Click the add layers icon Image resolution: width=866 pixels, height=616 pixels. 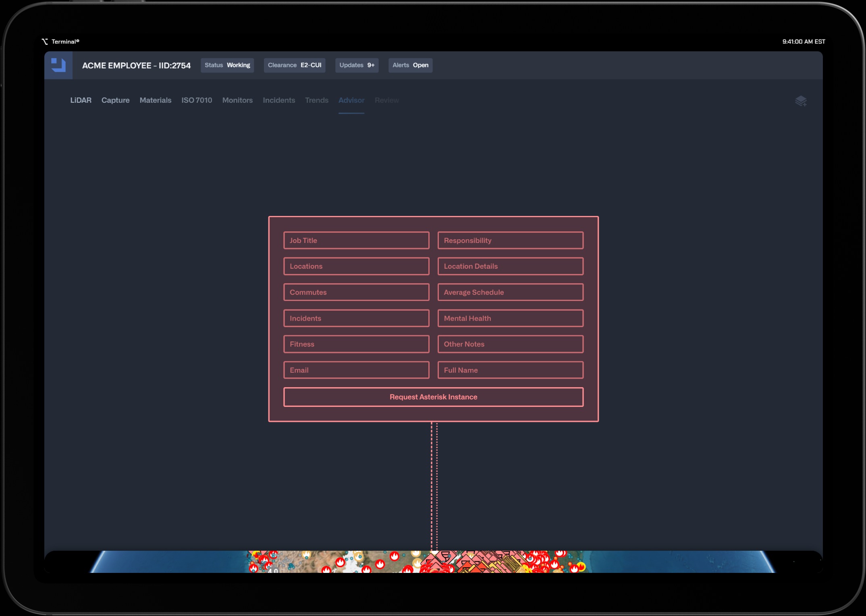pos(801,101)
